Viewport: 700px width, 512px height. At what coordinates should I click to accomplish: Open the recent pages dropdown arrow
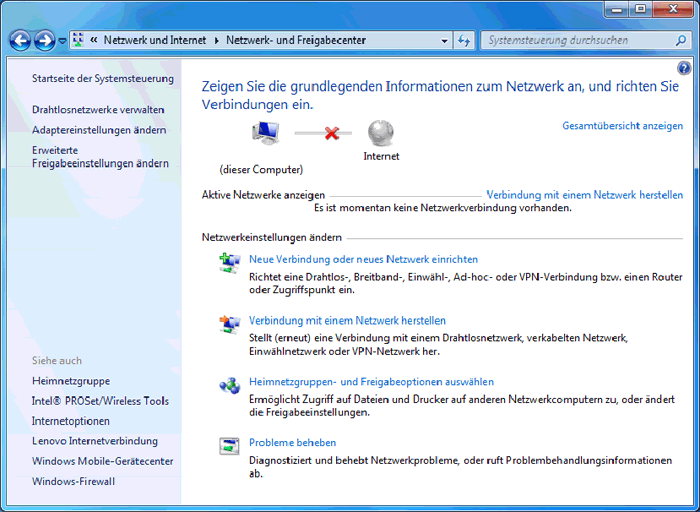coord(62,41)
